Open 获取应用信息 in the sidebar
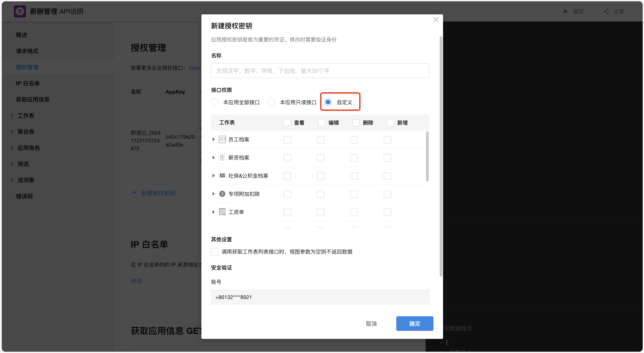 pos(33,99)
